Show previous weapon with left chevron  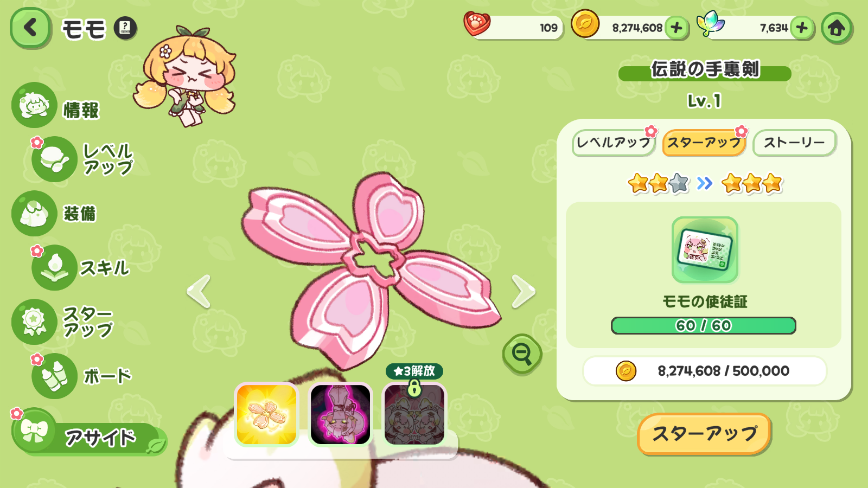coord(199,291)
